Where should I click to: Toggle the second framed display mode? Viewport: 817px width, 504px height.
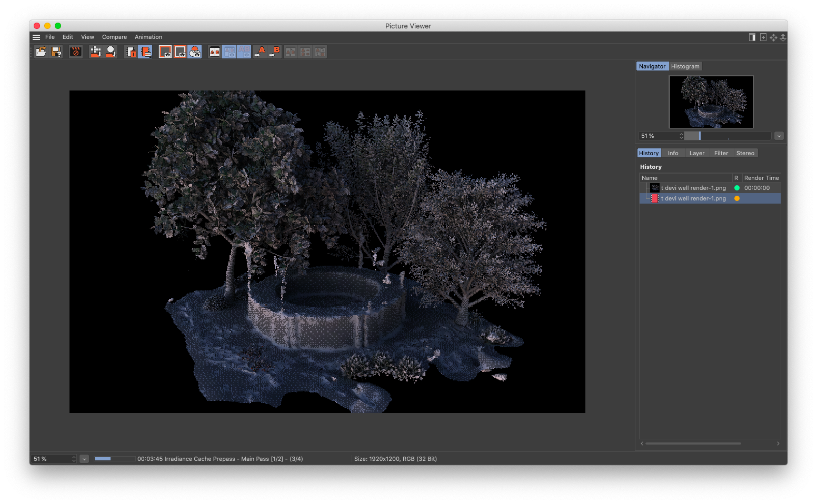click(179, 51)
